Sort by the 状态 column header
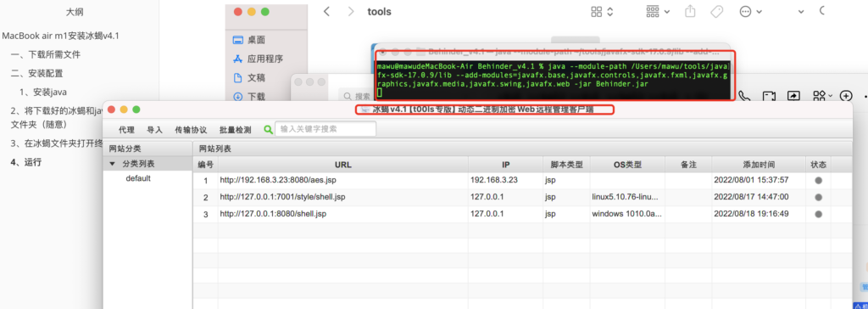Viewport: 868px width, 309px height. 818,165
